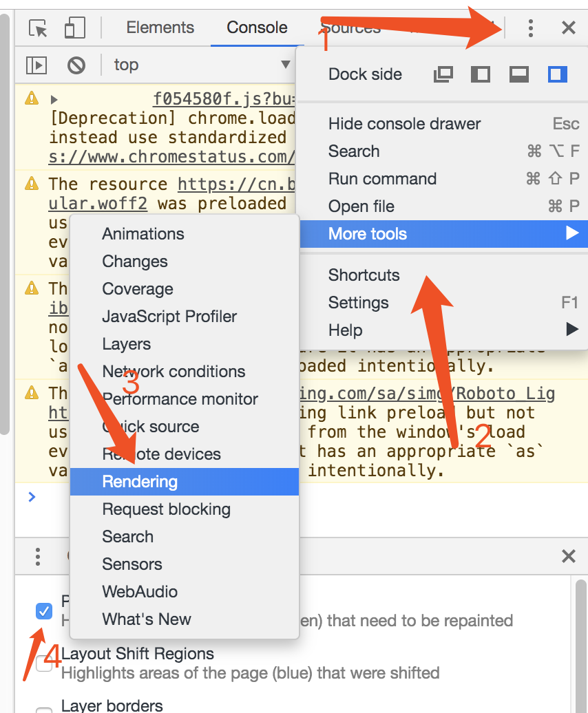Enable the Layout Shift Regions checkbox

click(44, 663)
